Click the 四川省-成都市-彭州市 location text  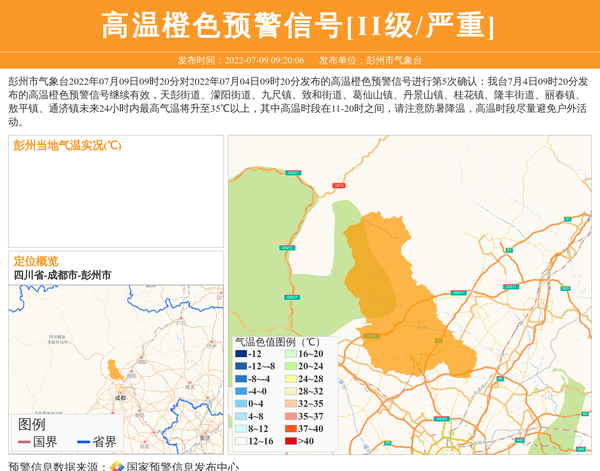(63, 275)
